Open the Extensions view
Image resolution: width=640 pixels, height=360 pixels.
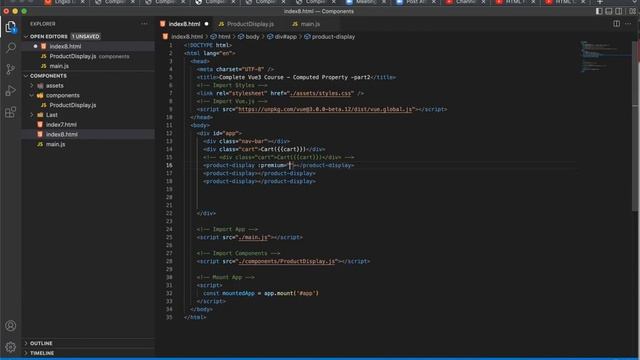coord(11,112)
